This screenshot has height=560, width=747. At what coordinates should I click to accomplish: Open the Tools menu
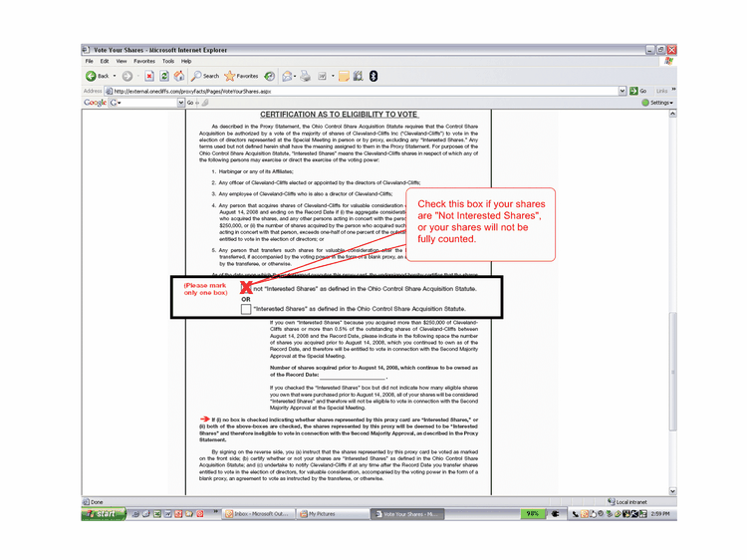tap(166, 61)
